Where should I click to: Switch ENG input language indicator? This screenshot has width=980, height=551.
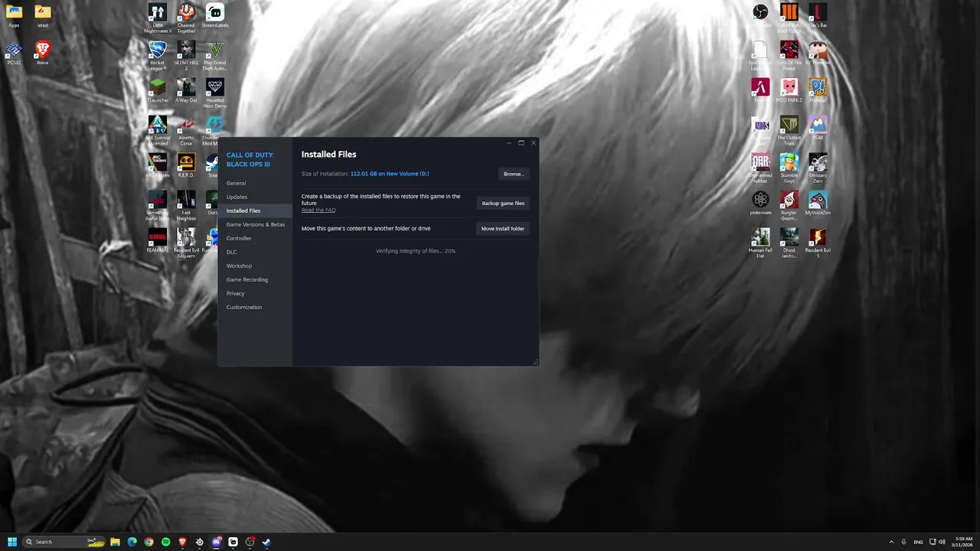pyautogui.click(x=918, y=542)
